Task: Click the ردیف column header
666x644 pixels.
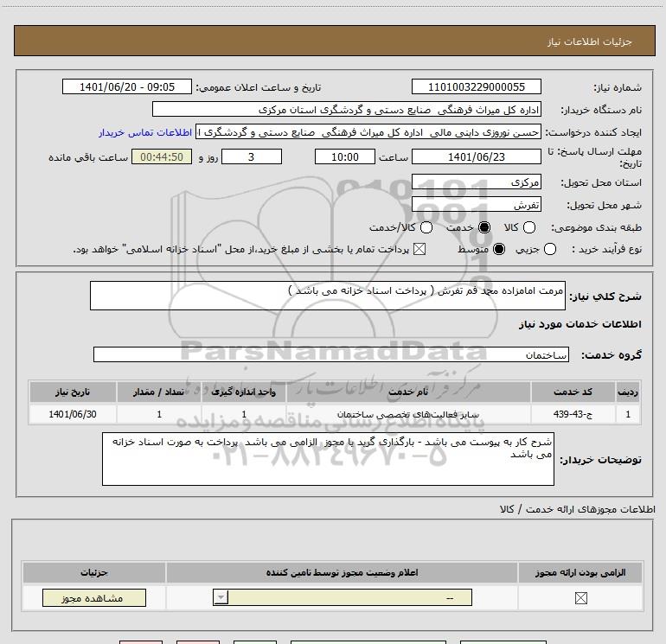Action: 628,392
